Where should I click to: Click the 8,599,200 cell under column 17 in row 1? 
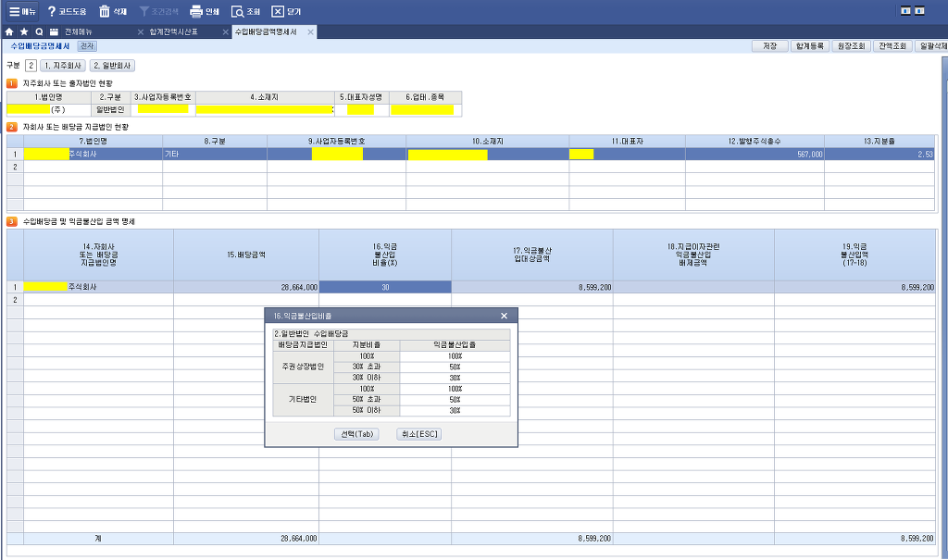[532, 287]
